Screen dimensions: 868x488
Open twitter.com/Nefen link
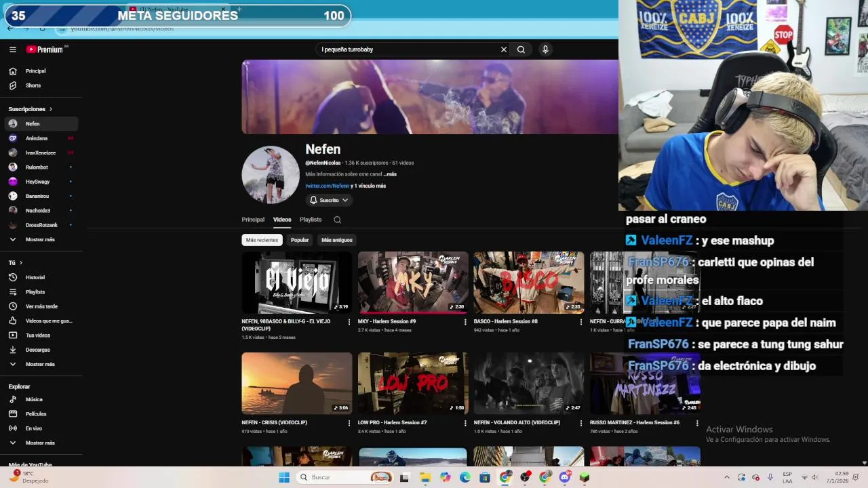click(x=327, y=186)
